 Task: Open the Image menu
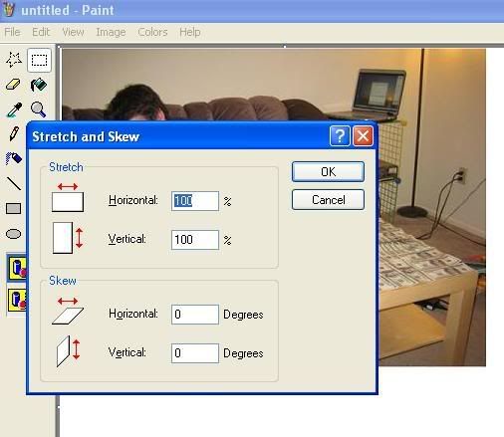point(111,32)
